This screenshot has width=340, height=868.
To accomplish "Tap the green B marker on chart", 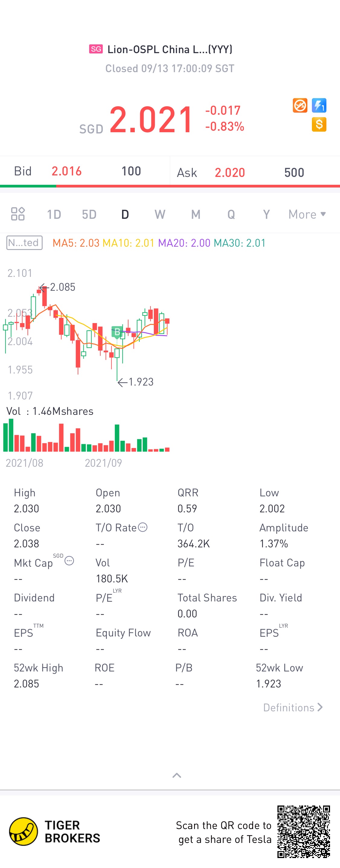I will pyautogui.click(x=117, y=332).
